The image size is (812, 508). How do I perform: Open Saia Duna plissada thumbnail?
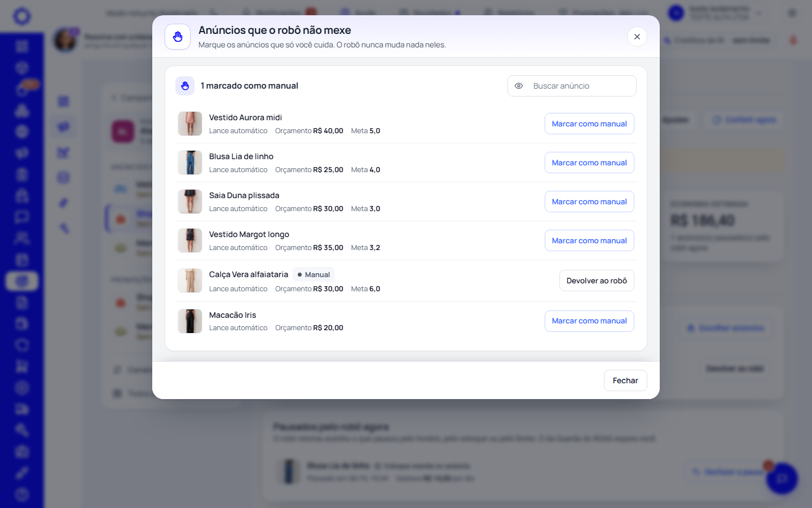190,202
